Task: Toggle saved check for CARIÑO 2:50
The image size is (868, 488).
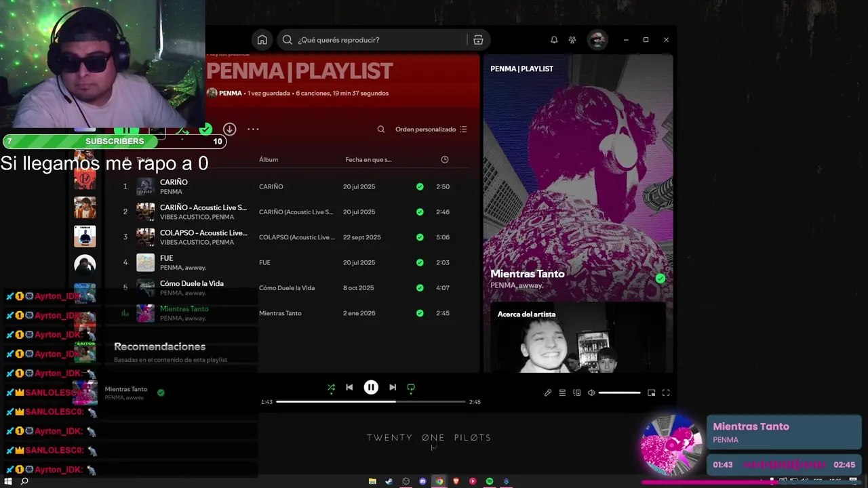Action: (x=420, y=186)
